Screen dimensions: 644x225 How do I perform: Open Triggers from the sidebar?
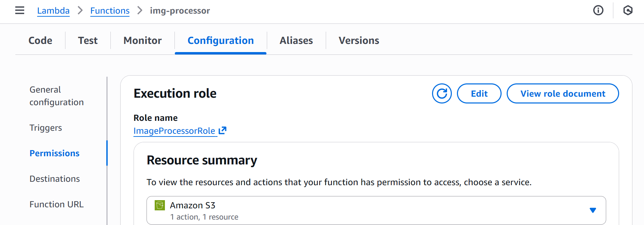click(x=46, y=128)
